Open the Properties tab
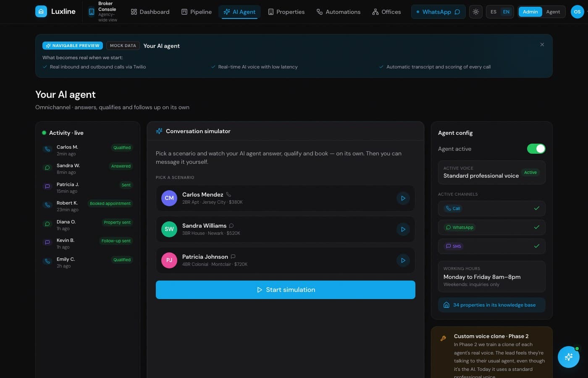This screenshot has width=588, height=378. [286, 12]
